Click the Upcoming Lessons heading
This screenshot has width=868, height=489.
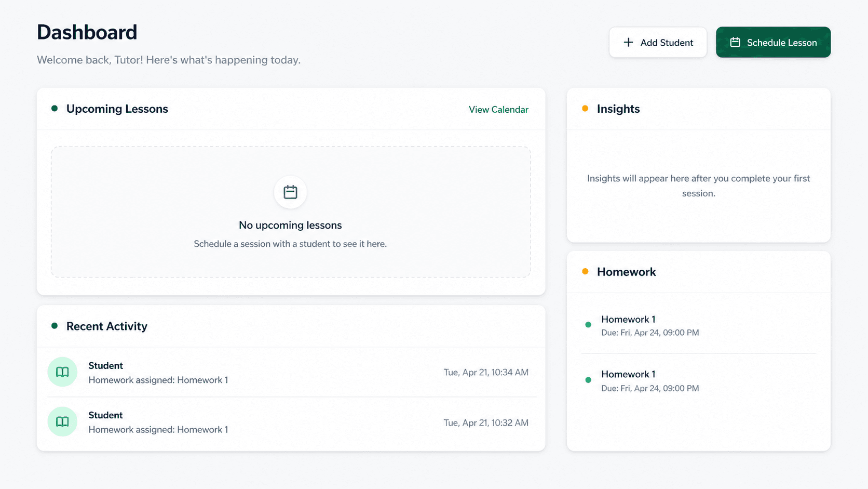(117, 109)
